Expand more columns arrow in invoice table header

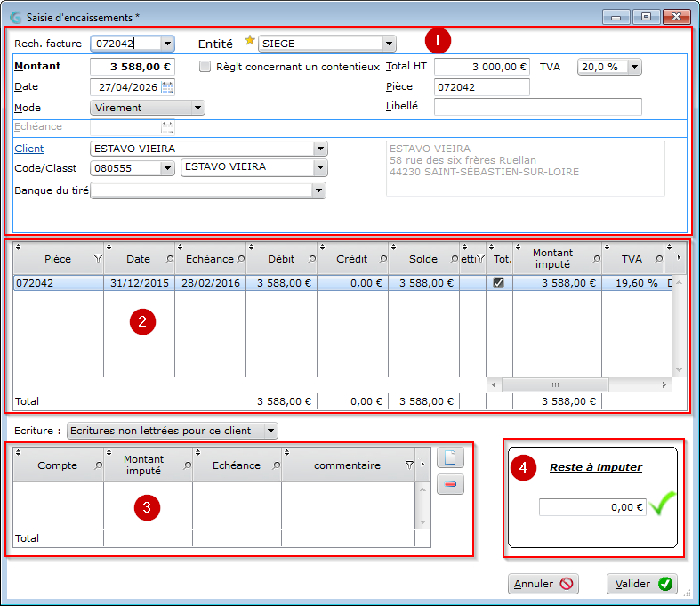pos(679,257)
